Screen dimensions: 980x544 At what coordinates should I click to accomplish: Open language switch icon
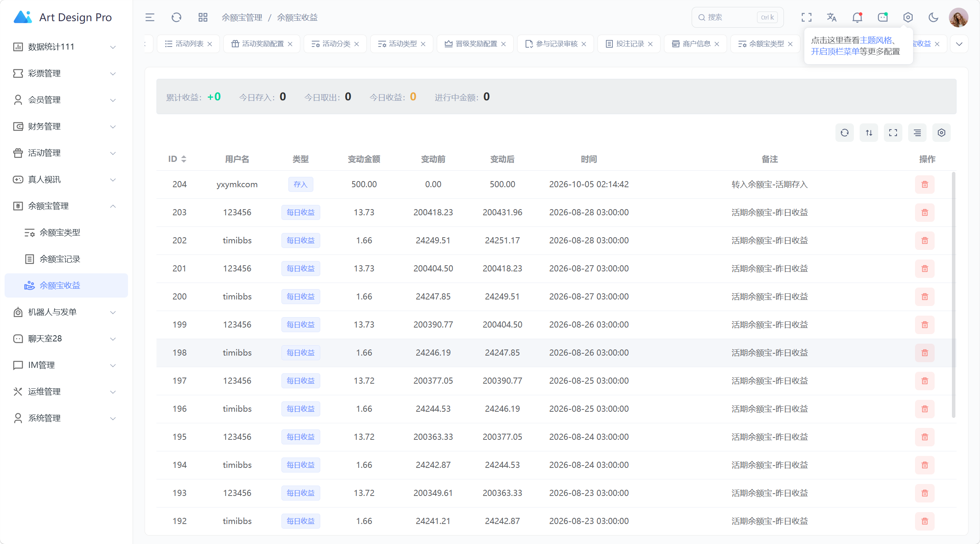[x=832, y=17]
